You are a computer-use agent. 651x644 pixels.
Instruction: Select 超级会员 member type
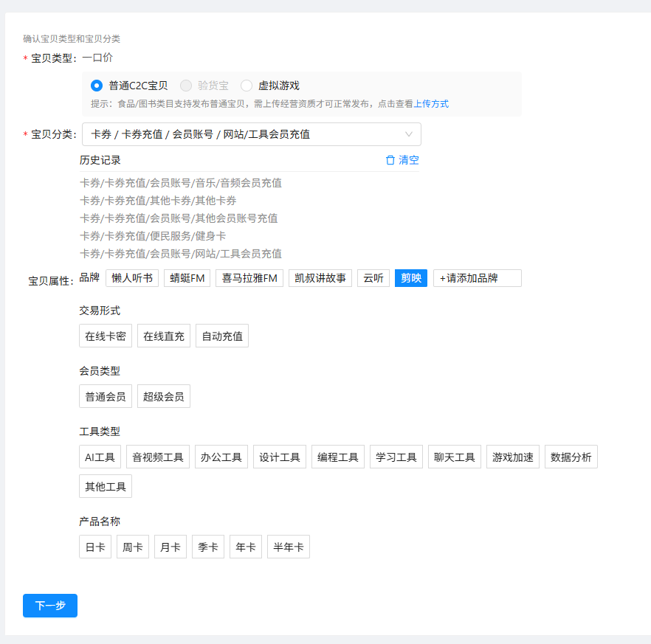164,397
